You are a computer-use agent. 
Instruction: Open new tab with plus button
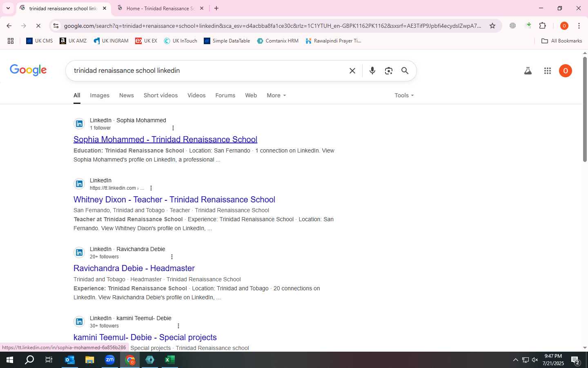pos(216,8)
